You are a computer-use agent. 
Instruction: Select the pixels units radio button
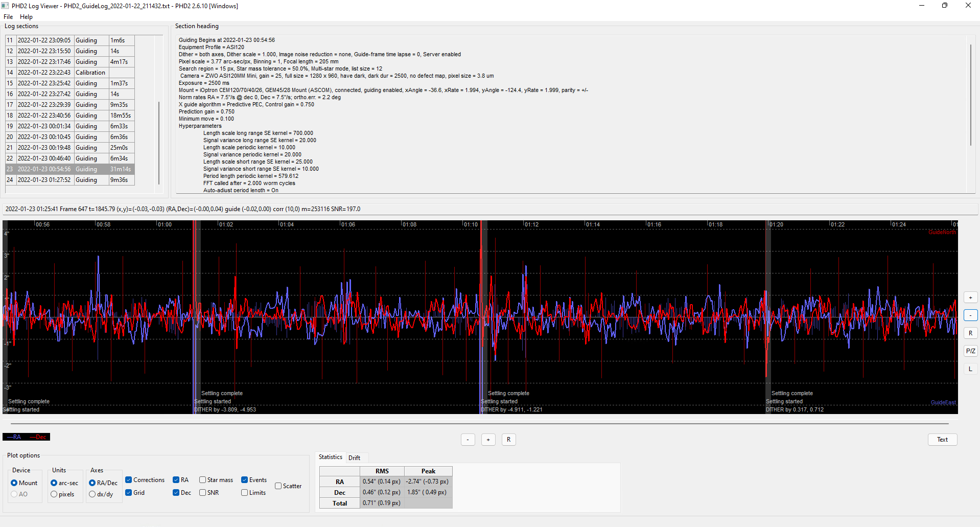pos(54,494)
